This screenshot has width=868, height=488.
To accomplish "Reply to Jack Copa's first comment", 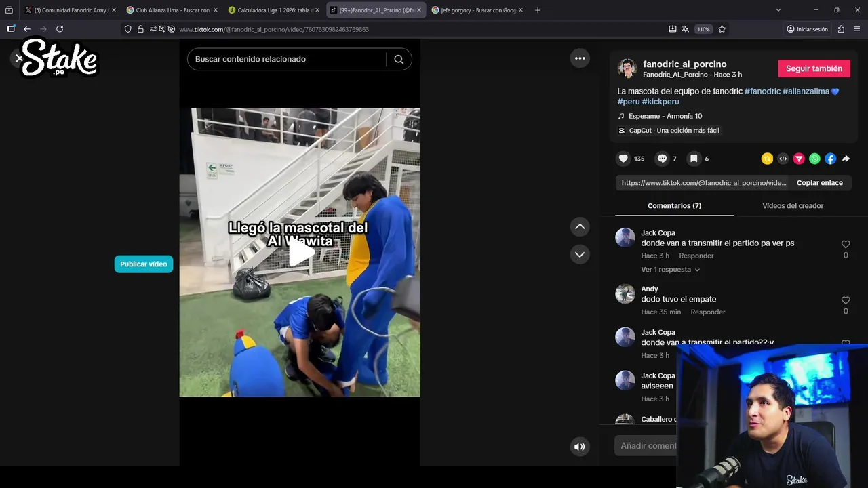I will [696, 256].
